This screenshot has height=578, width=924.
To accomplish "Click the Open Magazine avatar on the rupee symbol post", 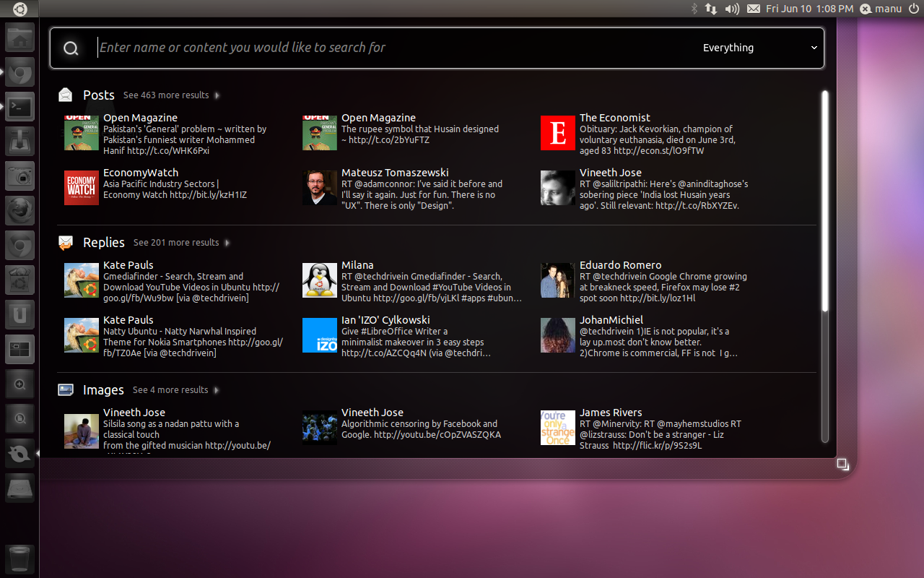I will 320,133.
